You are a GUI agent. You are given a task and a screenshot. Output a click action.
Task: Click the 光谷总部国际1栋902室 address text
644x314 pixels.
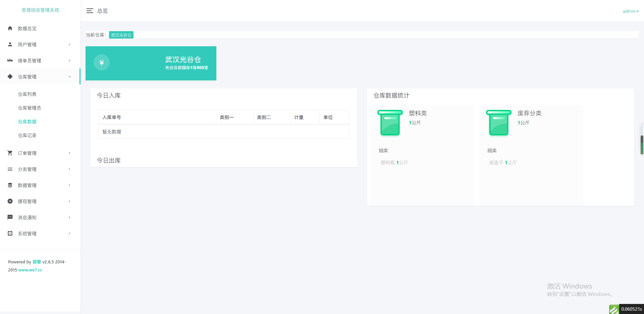click(186, 68)
